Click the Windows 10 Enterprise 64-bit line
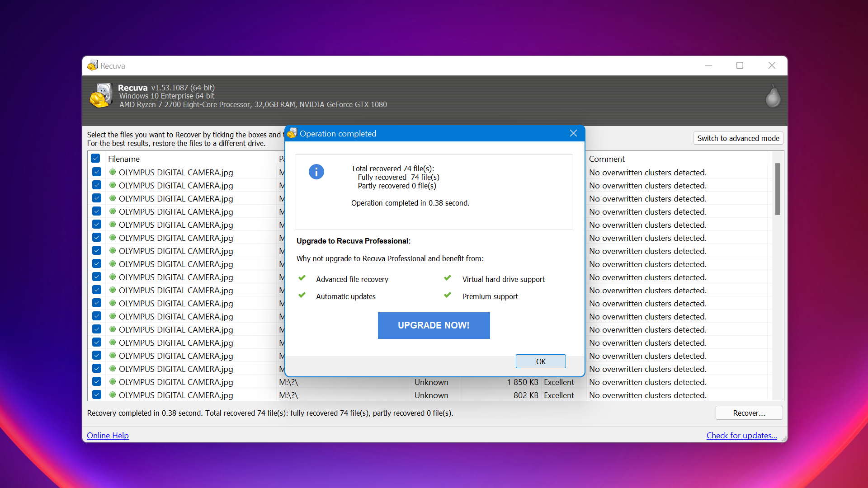This screenshot has width=868, height=488. (x=166, y=96)
